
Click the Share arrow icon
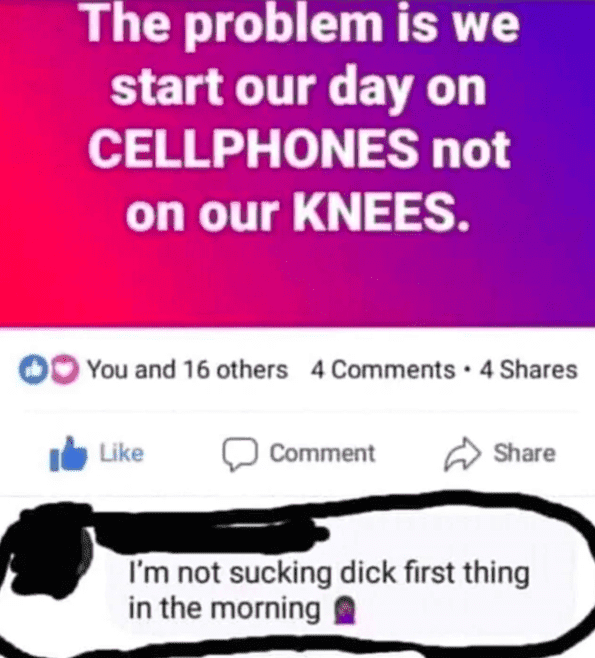462,454
